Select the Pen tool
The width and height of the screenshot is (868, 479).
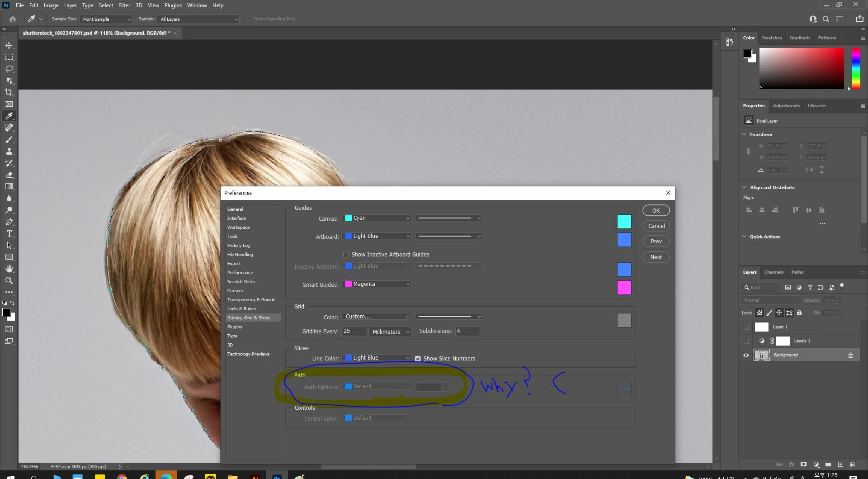click(x=9, y=222)
